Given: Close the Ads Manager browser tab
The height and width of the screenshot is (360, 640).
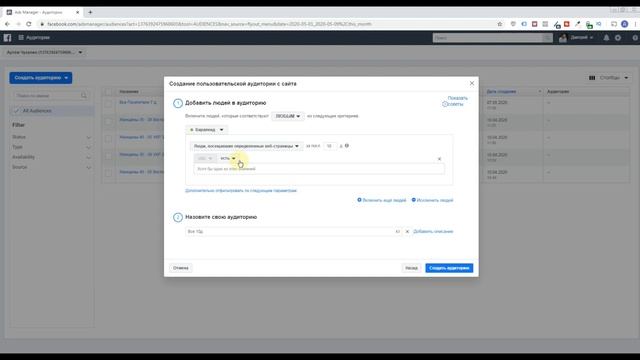Looking at the screenshot, I should click(x=78, y=12).
